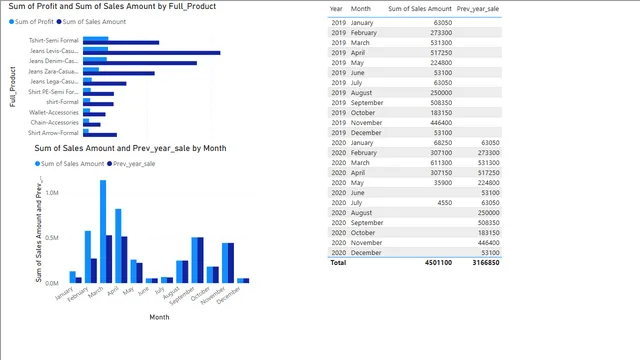The width and height of the screenshot is (640, 360).
Task: Click the Month axis title below column chart
Action: coord(159,317)
